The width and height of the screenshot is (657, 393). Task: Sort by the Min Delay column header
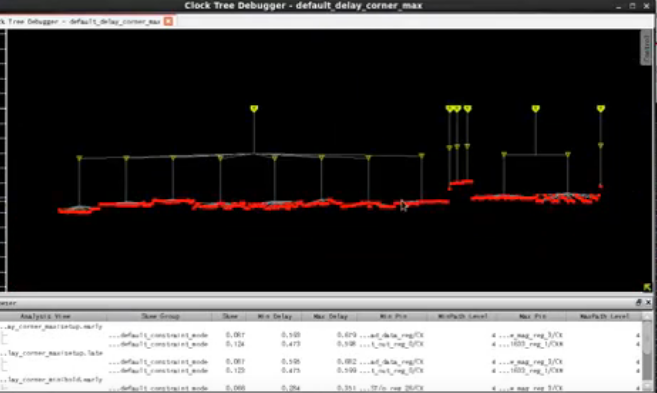click(274, 316)
